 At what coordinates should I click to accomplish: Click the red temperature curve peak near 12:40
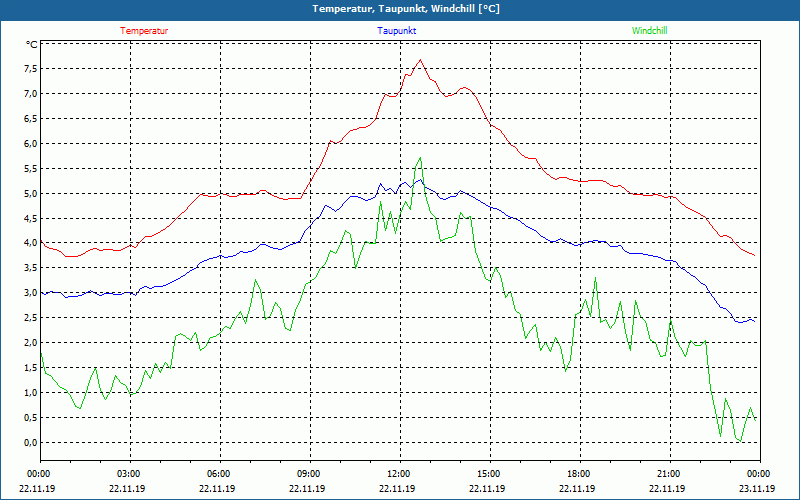click(420, 60)
